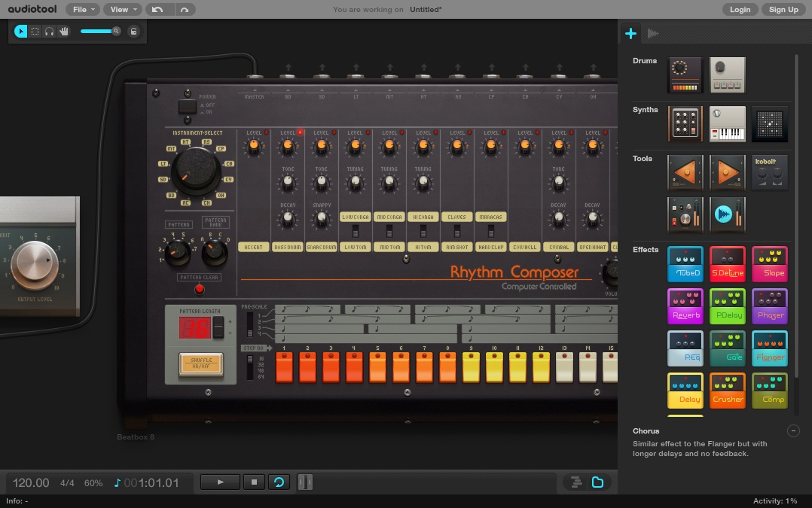Click the Low Conga selector switch

tap(356, 230)
